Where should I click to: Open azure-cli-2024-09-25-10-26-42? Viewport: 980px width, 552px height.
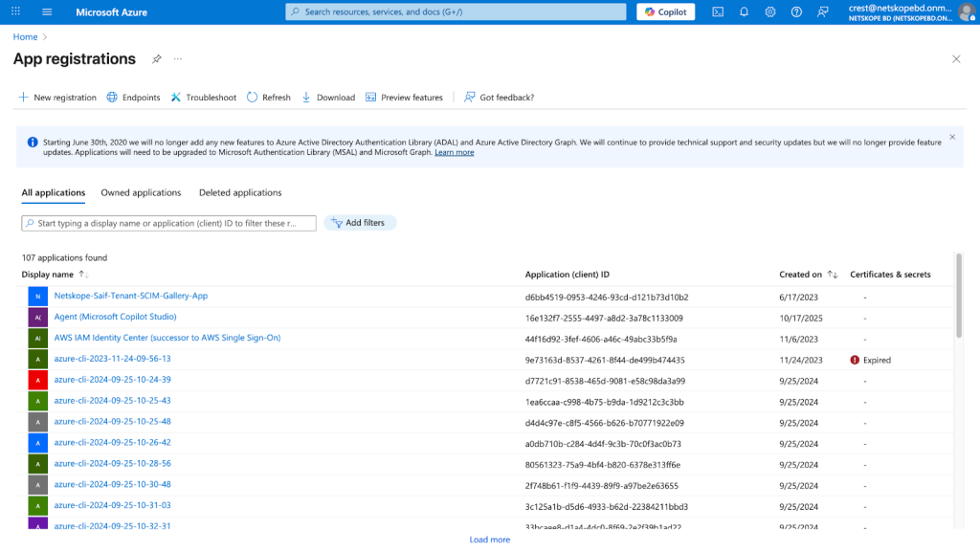point(112,443)
